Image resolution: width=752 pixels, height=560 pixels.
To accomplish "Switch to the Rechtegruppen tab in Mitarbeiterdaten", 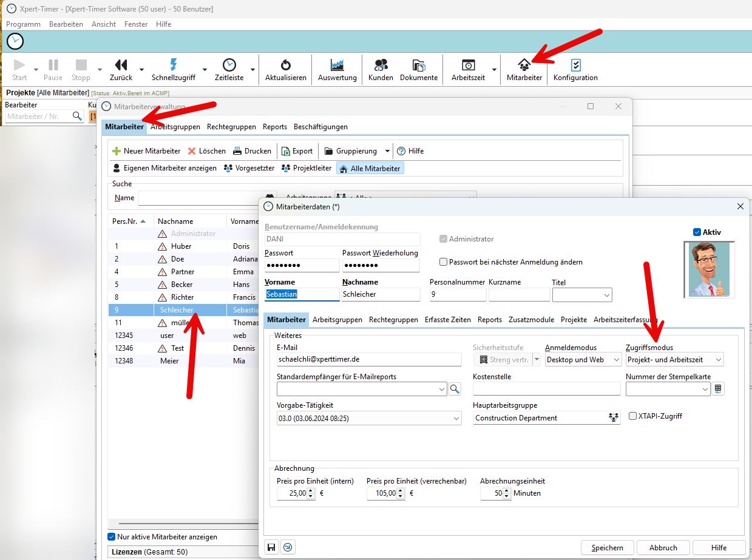I will [393, 320].
